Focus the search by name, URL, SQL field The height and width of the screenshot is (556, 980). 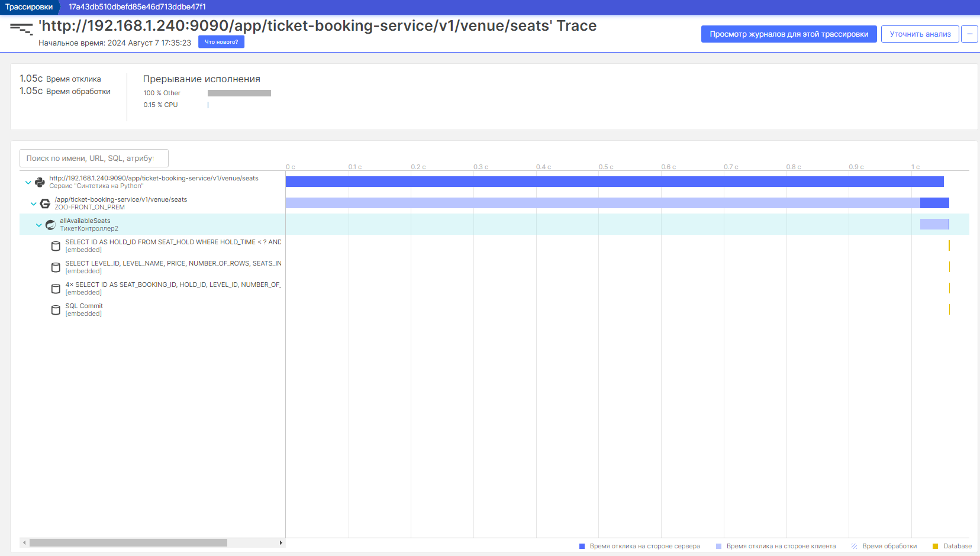(x=94, y=159)
